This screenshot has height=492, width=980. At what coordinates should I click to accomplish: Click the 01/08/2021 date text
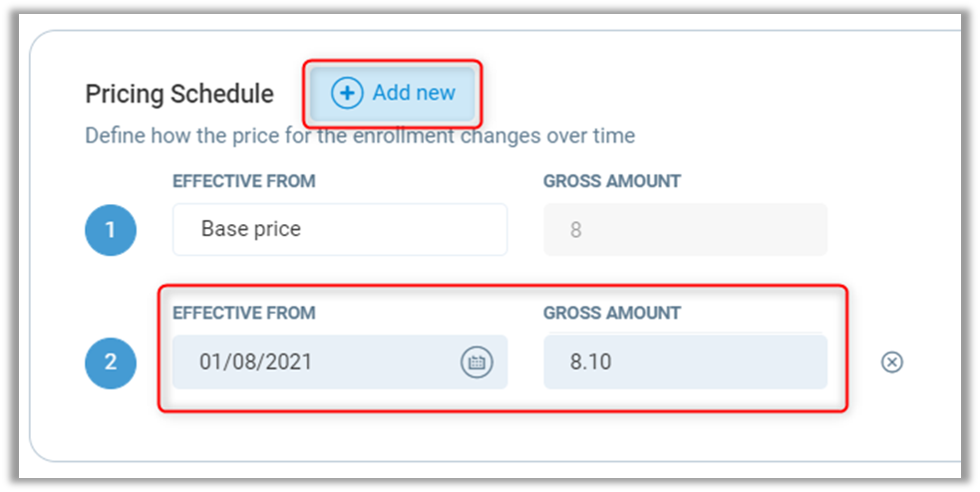point(255,363)
